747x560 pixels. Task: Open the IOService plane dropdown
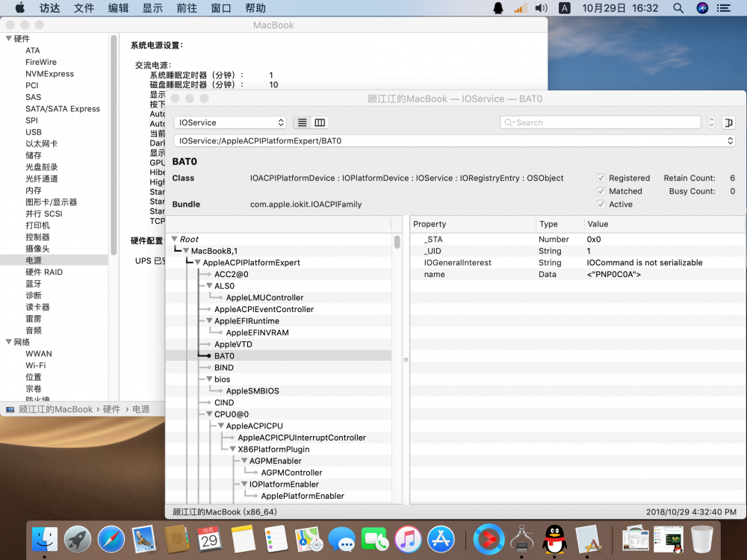230,122
